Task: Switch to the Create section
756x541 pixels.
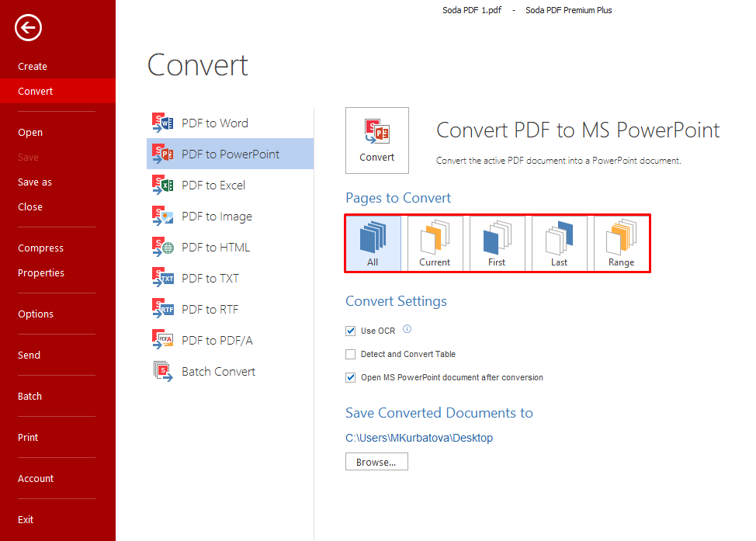Action: (32, 67)
